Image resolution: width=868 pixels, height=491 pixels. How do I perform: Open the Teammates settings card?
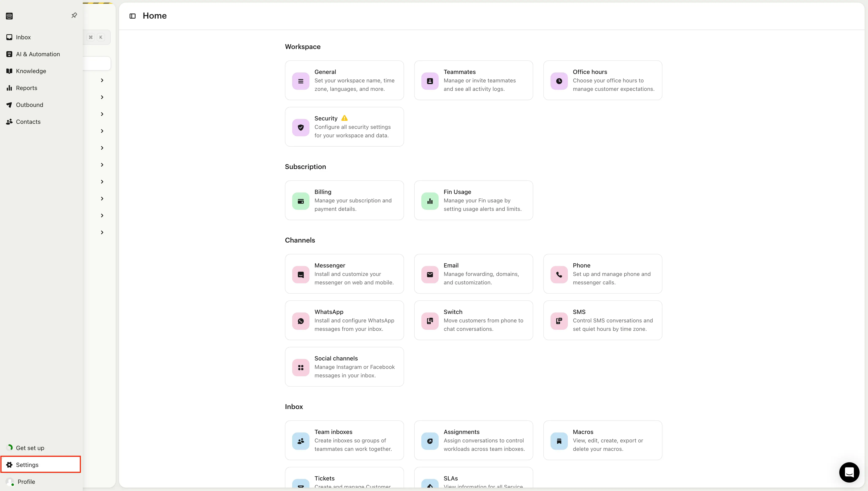(473, 80)
